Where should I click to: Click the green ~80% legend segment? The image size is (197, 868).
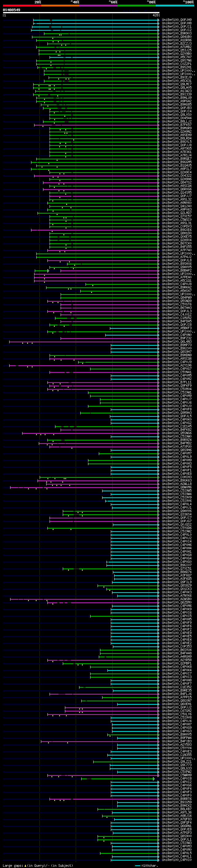(137, 6)
